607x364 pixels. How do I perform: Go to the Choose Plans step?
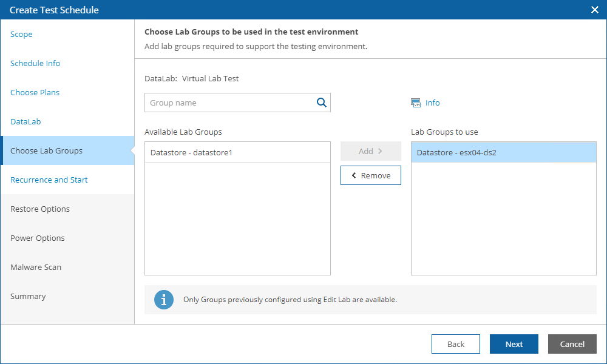35,92
